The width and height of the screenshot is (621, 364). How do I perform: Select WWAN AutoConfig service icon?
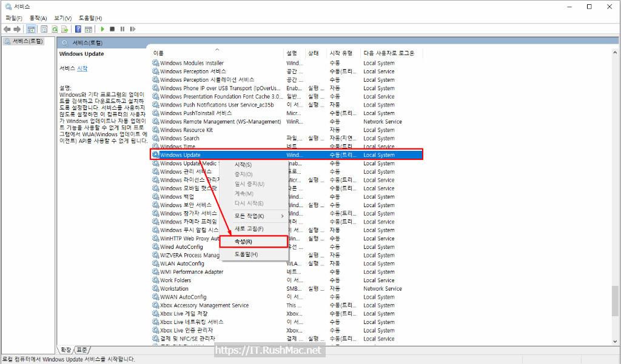156,297
